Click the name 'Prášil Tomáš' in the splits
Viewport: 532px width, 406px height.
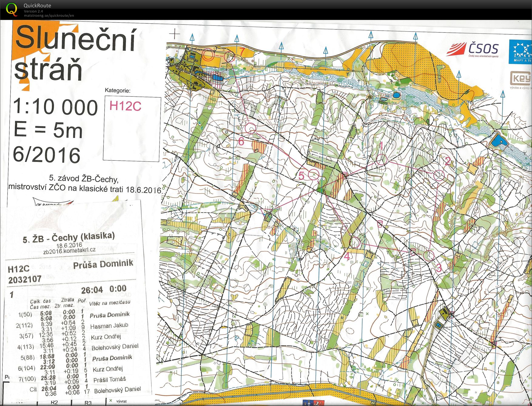point(109,380)
